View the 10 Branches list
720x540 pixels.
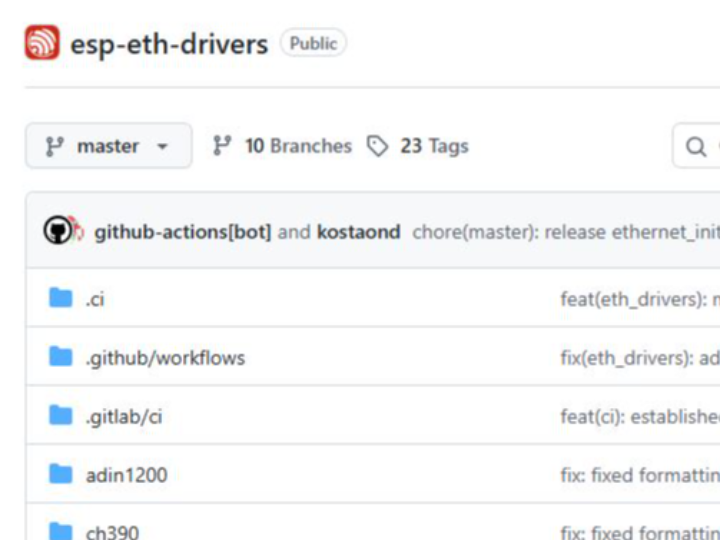click(283, 146)
